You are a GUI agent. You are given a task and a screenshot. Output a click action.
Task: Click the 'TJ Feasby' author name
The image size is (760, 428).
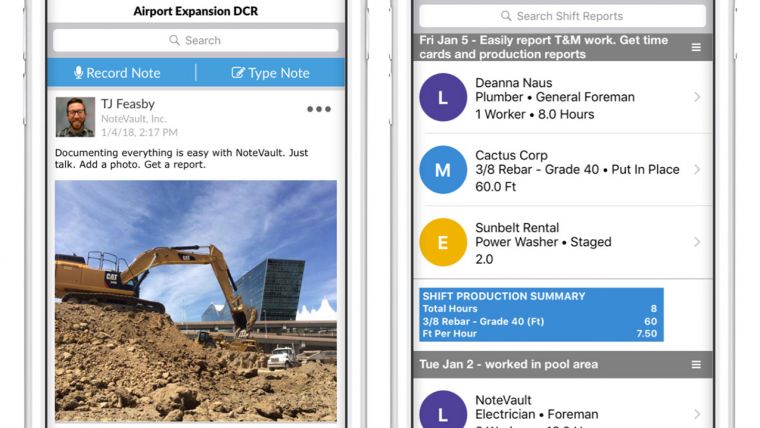(x=127, y=104)
